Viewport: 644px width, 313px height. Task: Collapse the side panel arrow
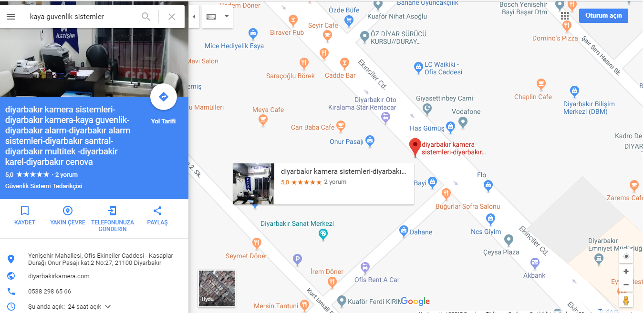point(194,17)
